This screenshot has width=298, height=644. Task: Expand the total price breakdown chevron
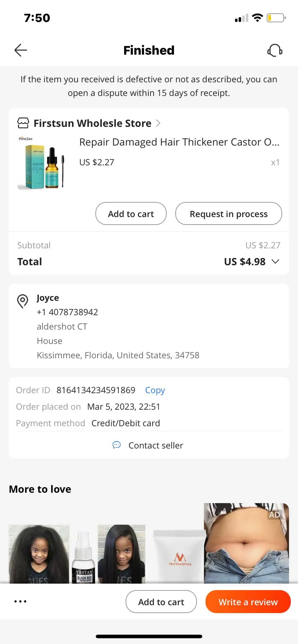coord(275,262)
